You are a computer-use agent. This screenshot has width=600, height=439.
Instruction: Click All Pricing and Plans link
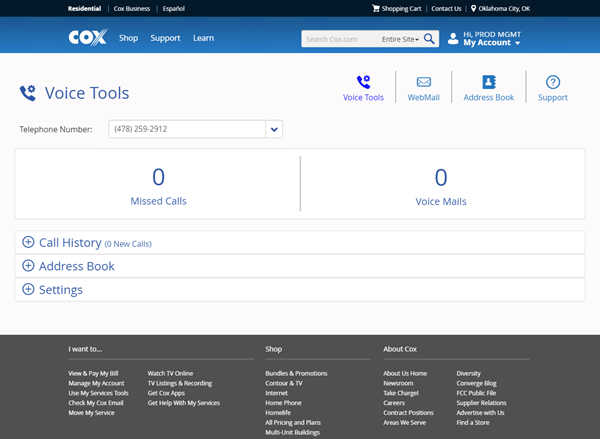tap(293, 423)
